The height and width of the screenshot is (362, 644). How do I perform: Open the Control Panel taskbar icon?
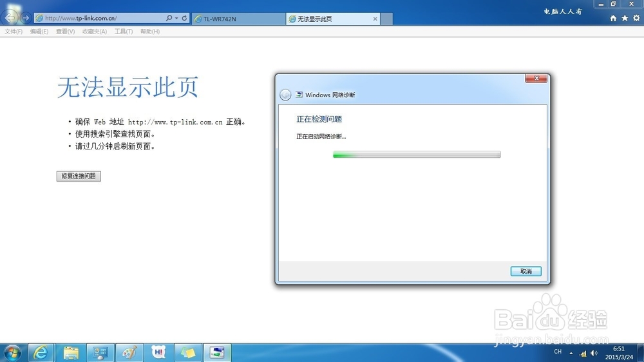(x=100, y=352)
